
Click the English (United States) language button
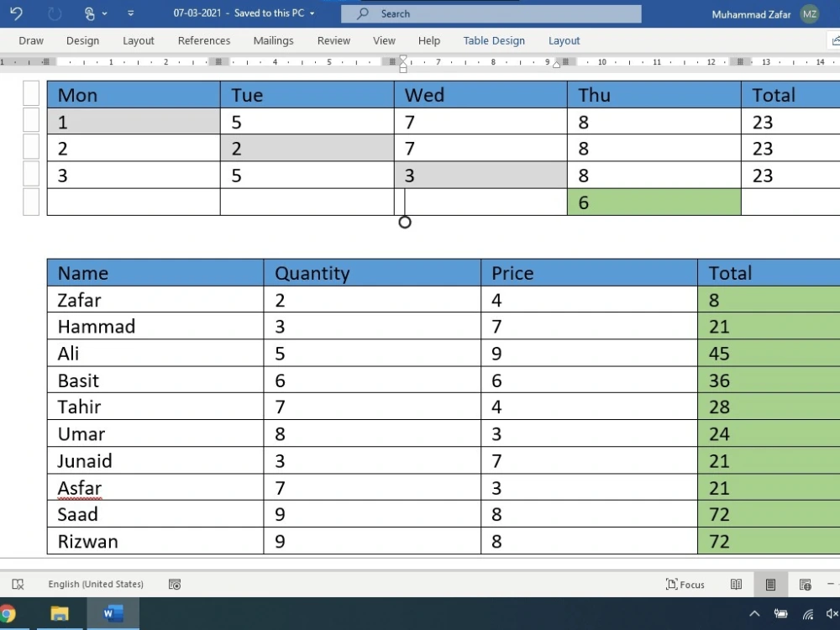coord(95,584)
